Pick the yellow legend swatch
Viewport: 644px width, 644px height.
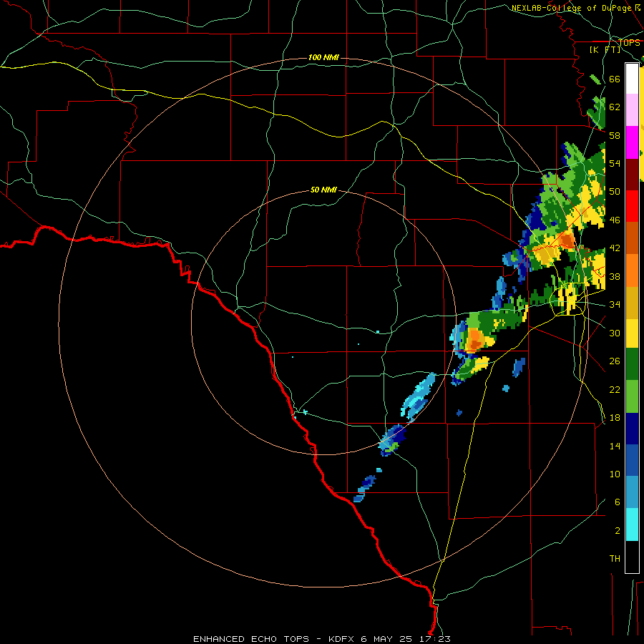(632, 333)
